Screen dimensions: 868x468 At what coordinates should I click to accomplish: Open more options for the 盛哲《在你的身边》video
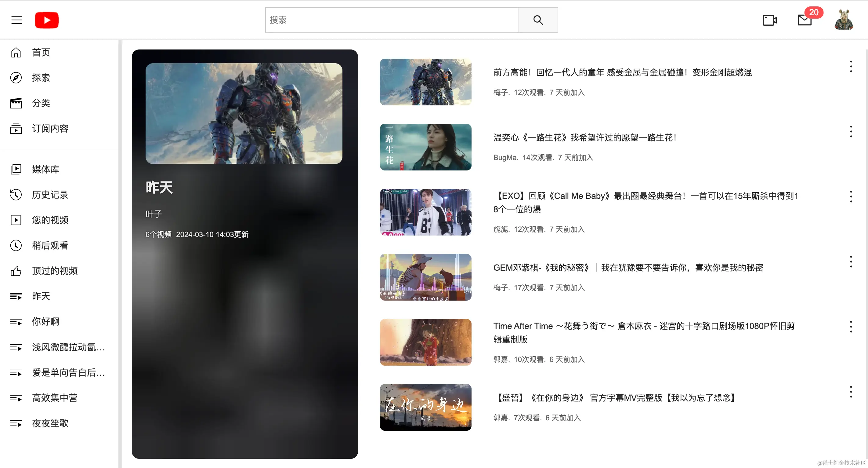click(851, 392)
